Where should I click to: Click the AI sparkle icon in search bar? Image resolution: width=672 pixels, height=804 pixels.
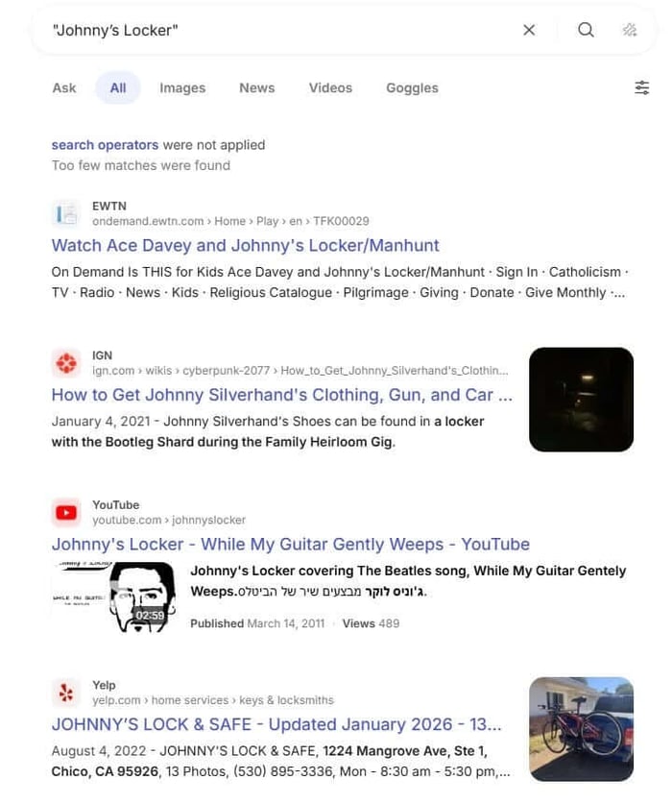[630, 30]
